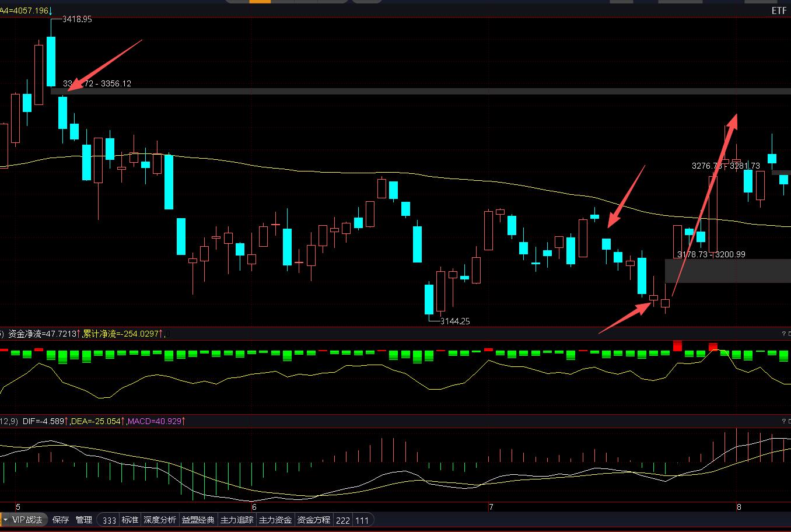Click 保存 to save the template
This screenshot has height=532, width=791.
click(x=60, y=520)
